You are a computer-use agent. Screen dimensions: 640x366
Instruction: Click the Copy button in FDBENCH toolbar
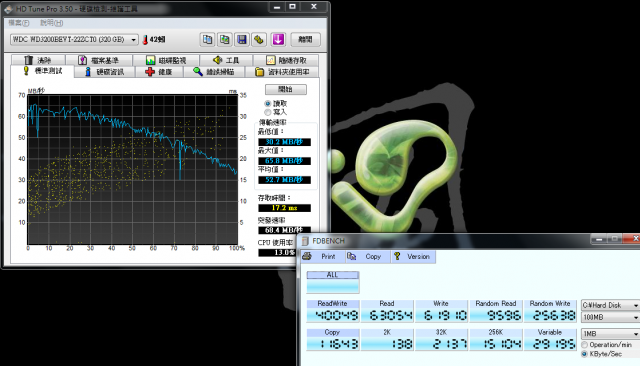pos(364,256)
